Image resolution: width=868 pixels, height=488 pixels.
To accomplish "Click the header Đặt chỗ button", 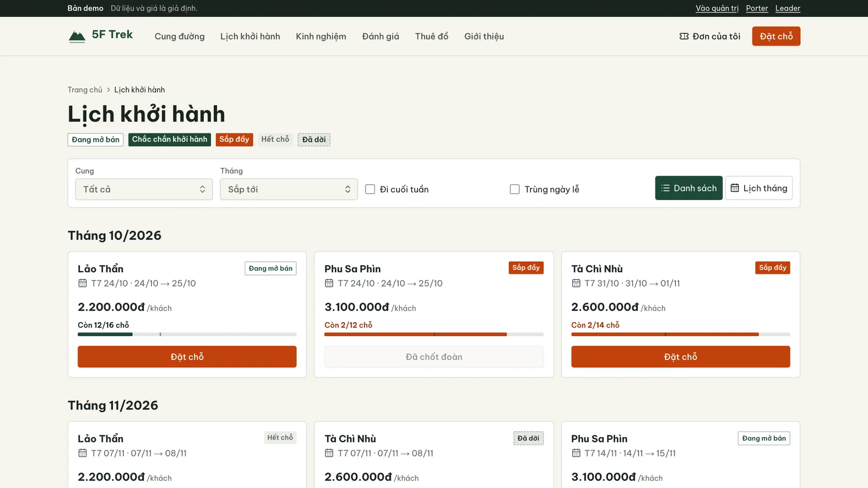I will 776,36.
